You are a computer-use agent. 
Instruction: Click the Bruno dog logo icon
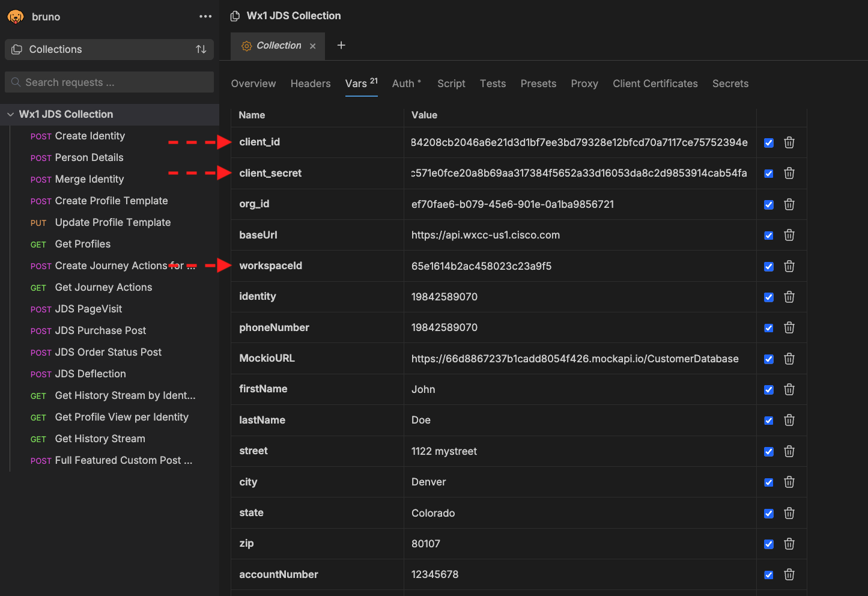(16, 17)
